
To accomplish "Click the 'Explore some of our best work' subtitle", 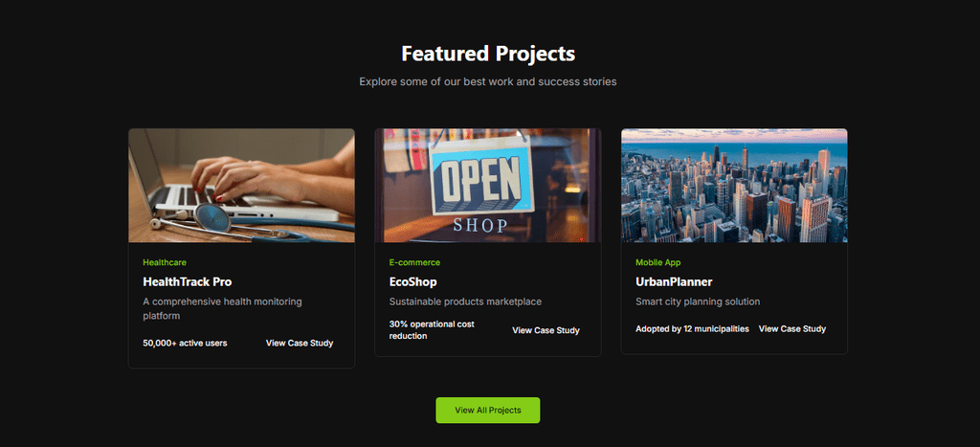I will pos(488,82).
